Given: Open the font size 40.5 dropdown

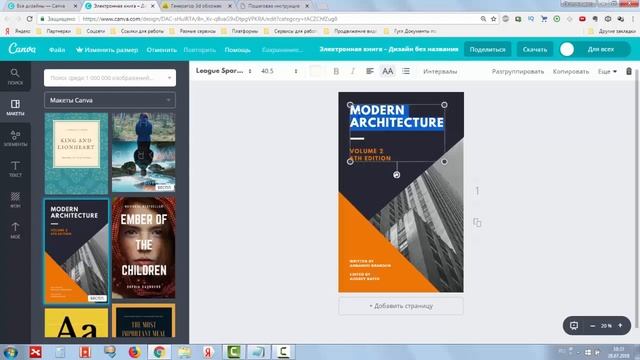Looking at the screenshot, I should 279,71.
